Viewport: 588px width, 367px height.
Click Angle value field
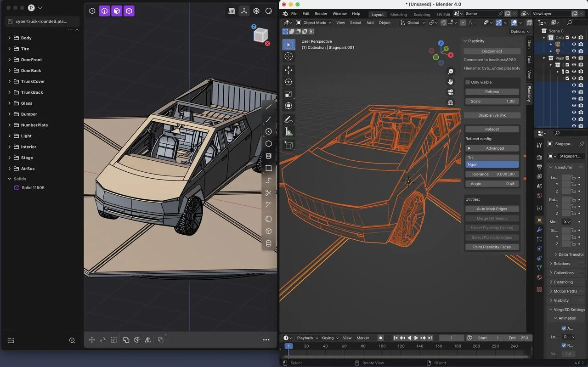492,183
